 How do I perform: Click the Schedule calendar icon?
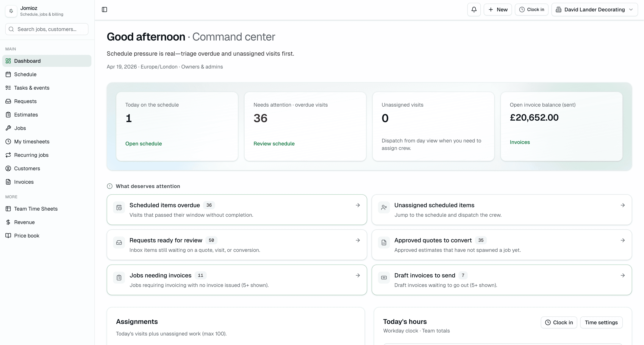pyautogui.click(x=8, y=74)
